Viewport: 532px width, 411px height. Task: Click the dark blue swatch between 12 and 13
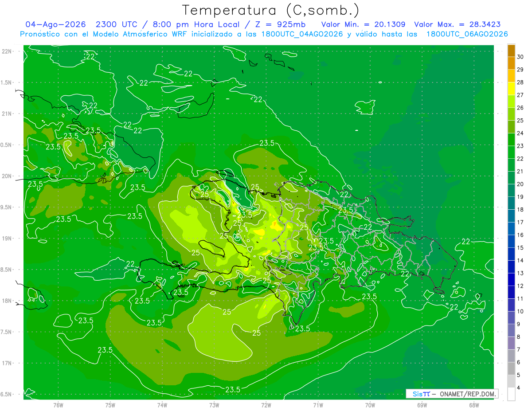point(511,280)
